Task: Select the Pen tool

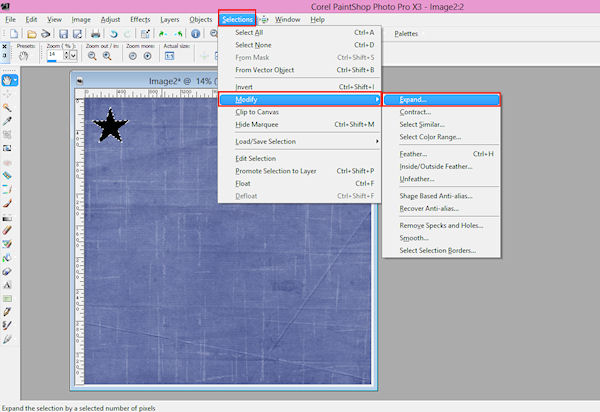Action: [x=7, y=312]
